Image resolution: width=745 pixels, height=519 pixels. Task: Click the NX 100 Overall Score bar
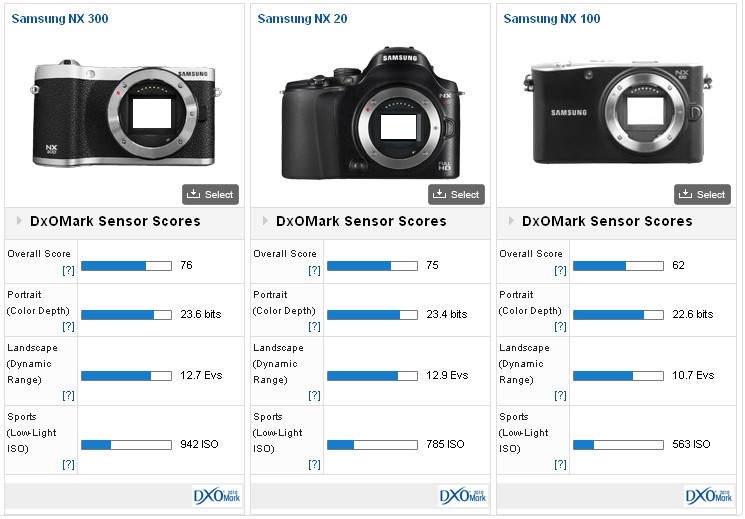(618, 266)
